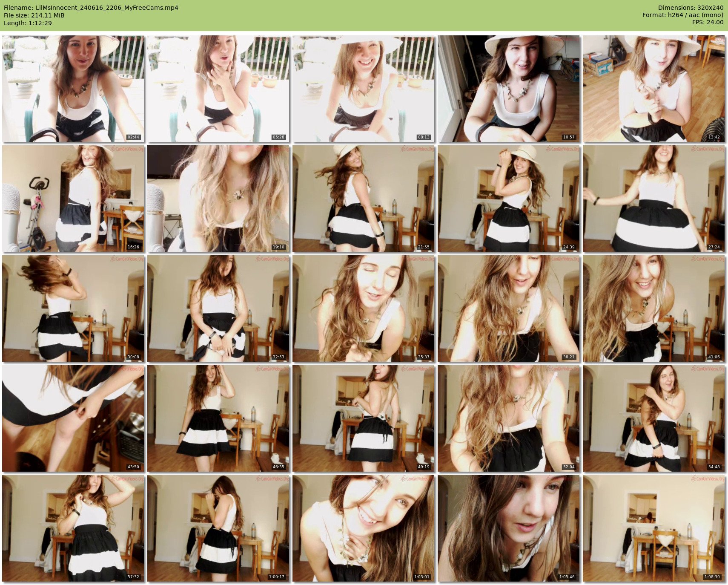Click the 16:26 frame with exercise bike

[73, 199]
